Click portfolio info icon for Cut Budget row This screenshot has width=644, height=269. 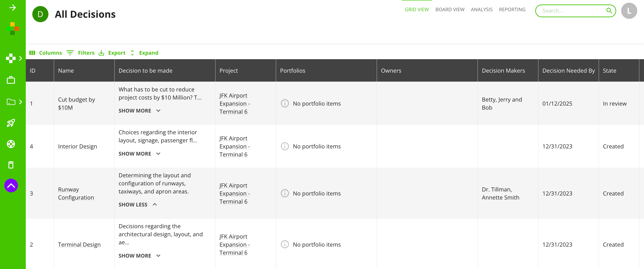pos(285,104)
